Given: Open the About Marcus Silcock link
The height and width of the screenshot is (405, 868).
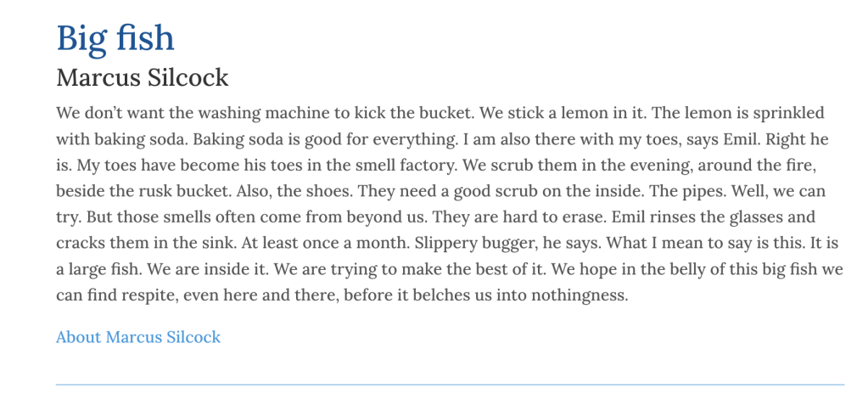Looking at the screenshot, I should tap(138, 337).
